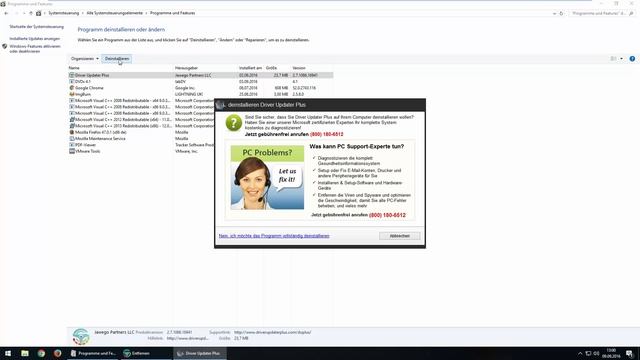Open Firefox from the taskbar
Viewport: 640px width, 360px height.
(58, 353)
